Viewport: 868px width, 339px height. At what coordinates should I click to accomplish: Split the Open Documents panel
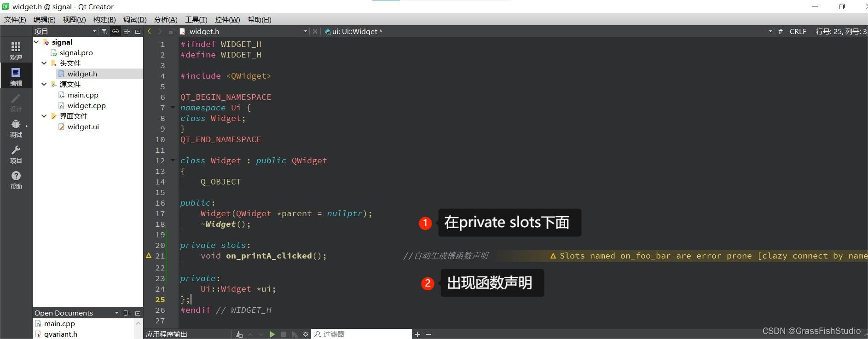pos(127,313)
